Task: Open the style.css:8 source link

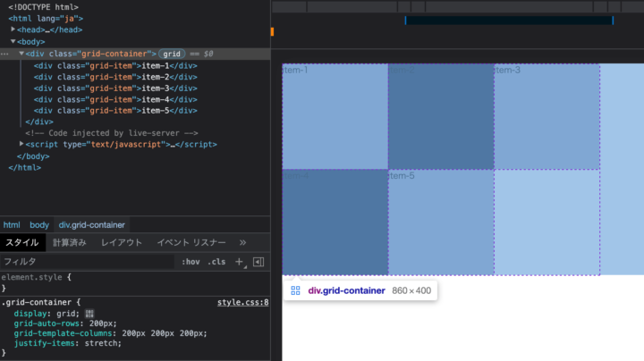Action: click(x=242, y=302)
